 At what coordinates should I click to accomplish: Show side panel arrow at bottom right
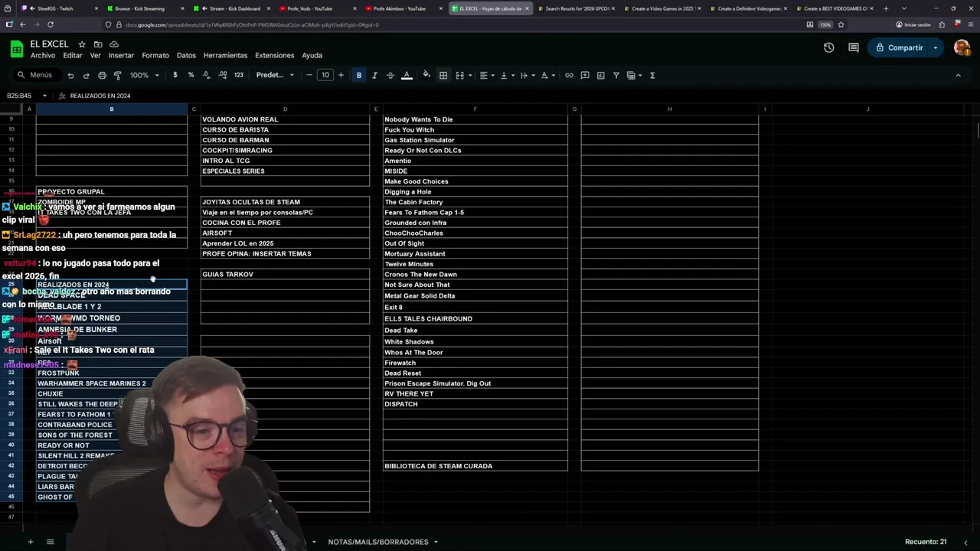point(965,542)
